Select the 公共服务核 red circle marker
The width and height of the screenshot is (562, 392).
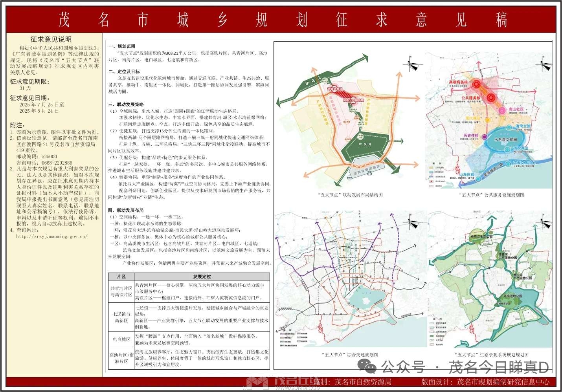tap(490, 97)
